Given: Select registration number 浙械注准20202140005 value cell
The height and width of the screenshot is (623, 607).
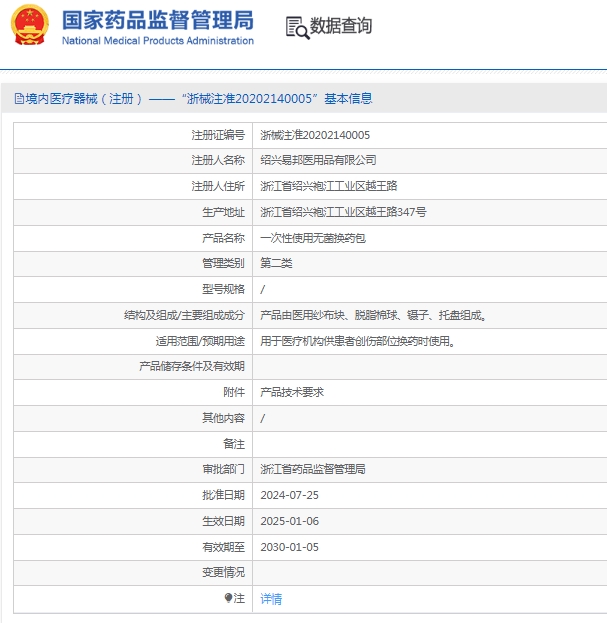Looking at the screenshot, I should [x=315, y=135].
